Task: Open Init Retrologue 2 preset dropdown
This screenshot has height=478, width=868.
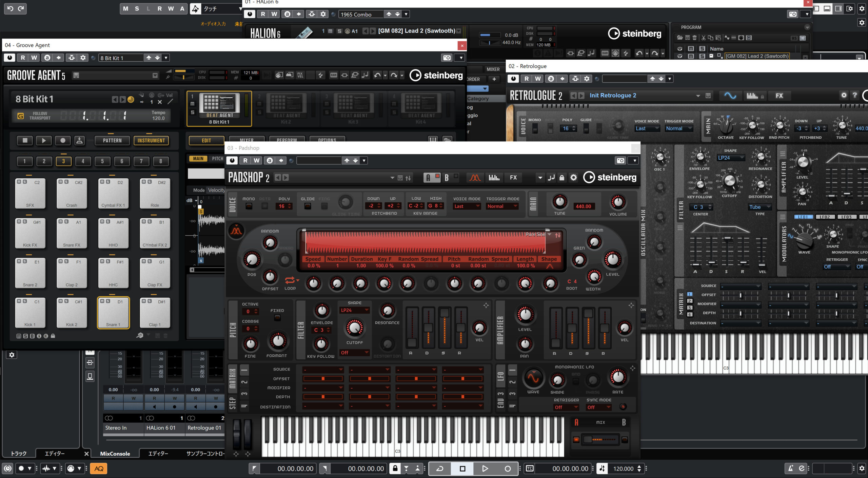Action: (698, 96)
